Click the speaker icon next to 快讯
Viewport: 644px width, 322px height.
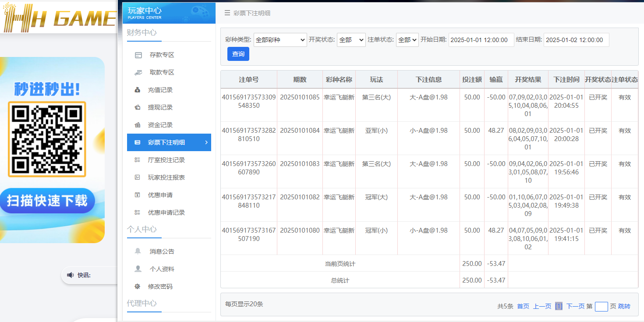(x=71, y=275)
